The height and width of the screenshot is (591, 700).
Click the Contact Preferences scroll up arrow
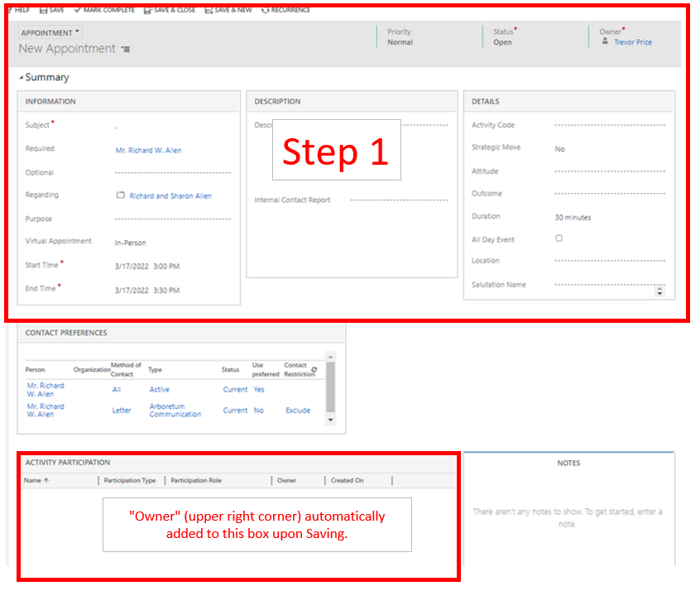point(330,357)
